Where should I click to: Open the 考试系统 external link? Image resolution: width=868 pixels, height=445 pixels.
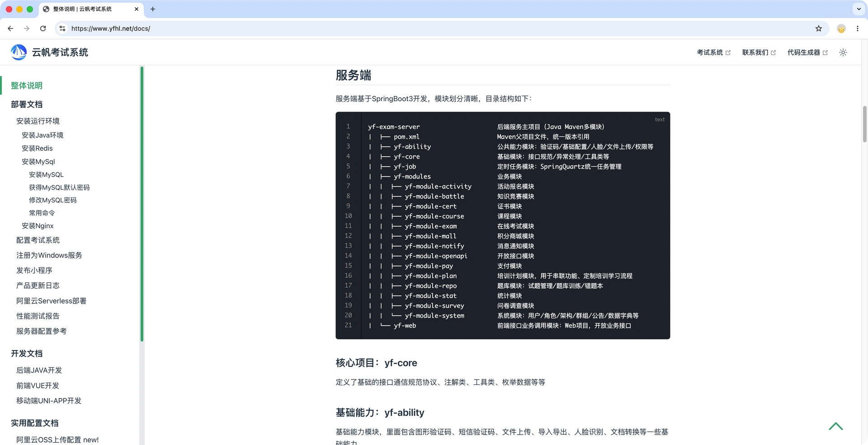pyautogui.click(x=713, y=52)
